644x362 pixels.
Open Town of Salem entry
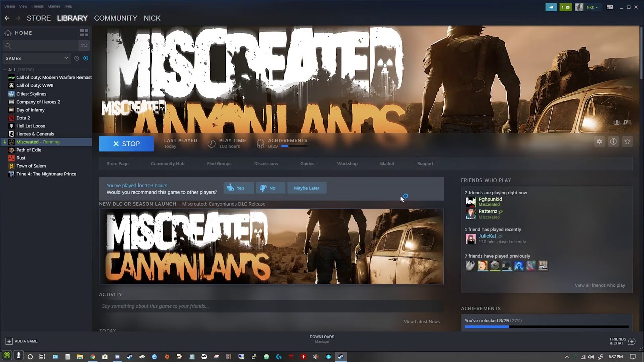[31, 166]
